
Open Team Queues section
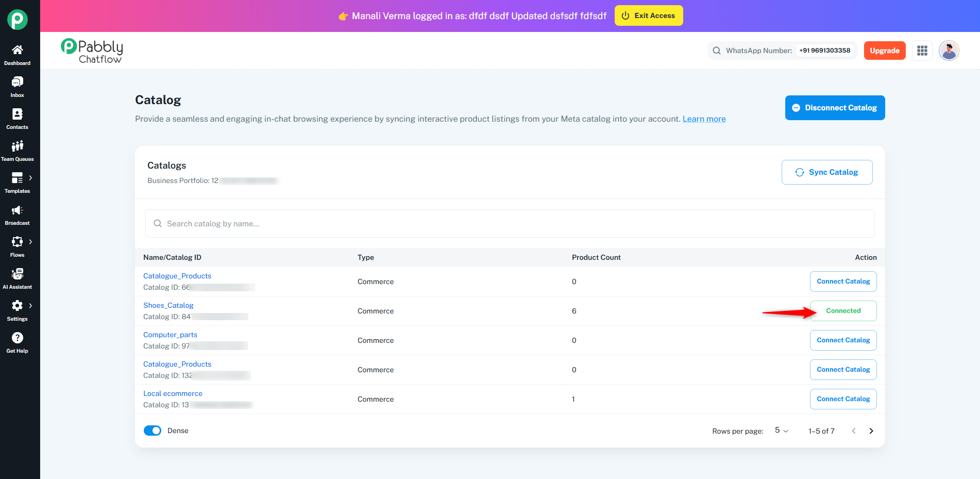coord(18,146)
